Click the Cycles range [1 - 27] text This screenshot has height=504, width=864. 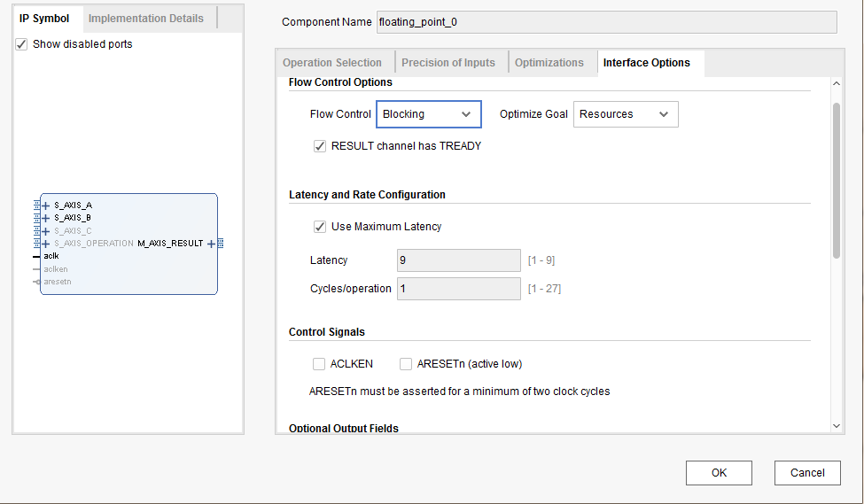(544, 289)
